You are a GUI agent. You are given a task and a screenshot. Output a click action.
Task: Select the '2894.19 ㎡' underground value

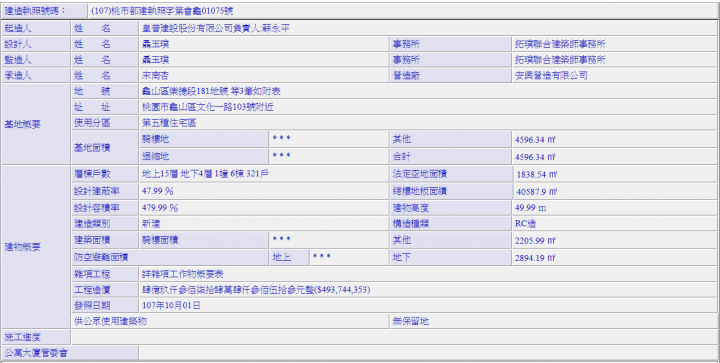click(535, 258)
